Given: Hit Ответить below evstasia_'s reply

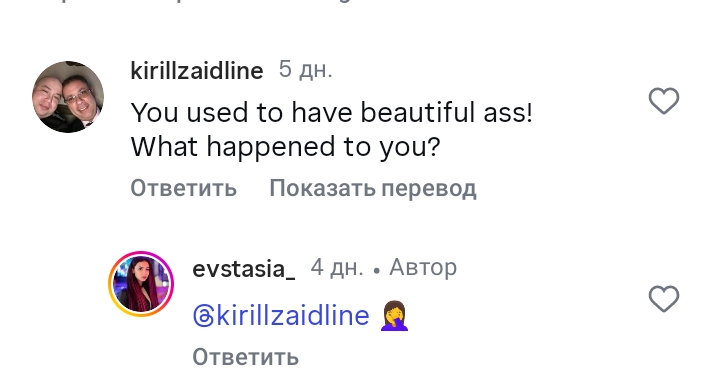Looking at the screenshot, I should (245, 357).
